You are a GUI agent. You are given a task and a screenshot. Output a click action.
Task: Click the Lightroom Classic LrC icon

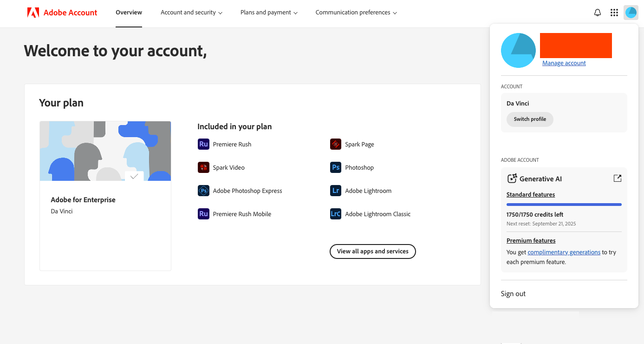pos(336,214)
